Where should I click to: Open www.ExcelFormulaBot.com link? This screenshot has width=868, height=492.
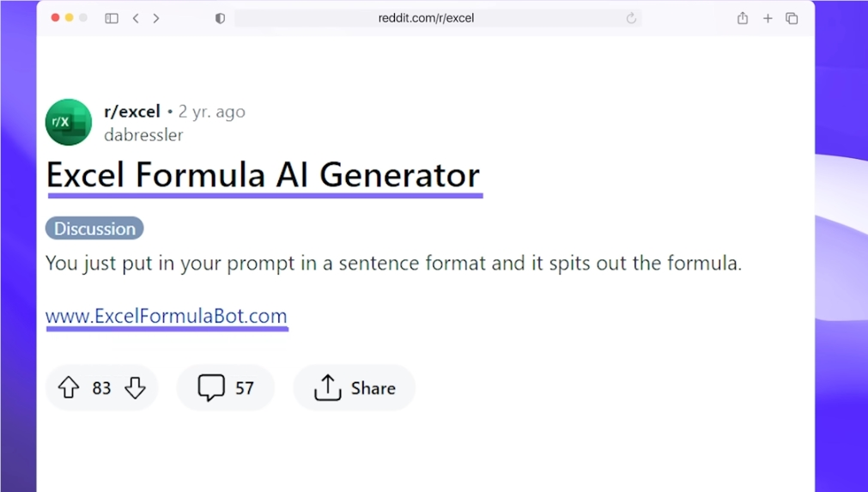click(x=166, y=316)
